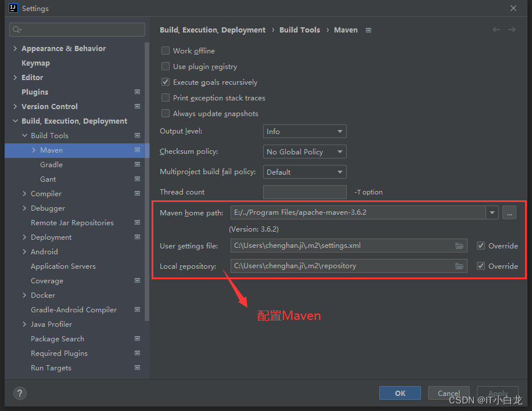This screenshot has width=532, height=411.
Task: Enable Use plugin registry checkbox
Action: [166, 66]
